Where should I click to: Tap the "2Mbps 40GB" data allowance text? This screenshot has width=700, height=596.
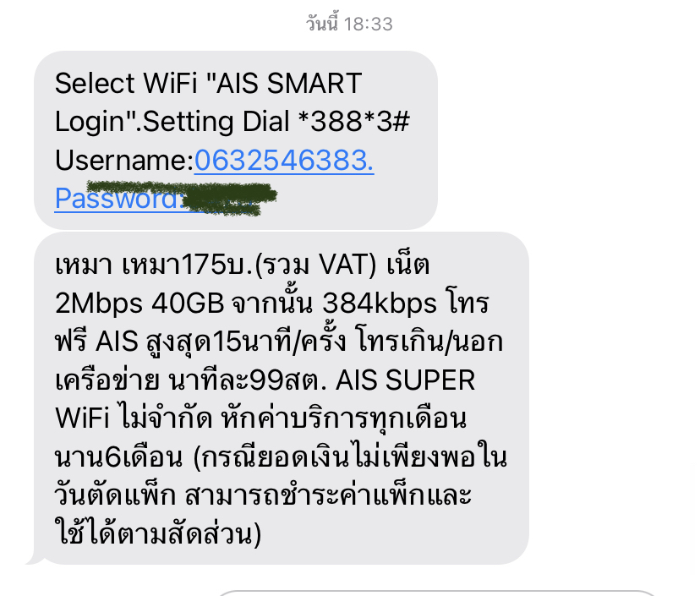tap(139, 303)
